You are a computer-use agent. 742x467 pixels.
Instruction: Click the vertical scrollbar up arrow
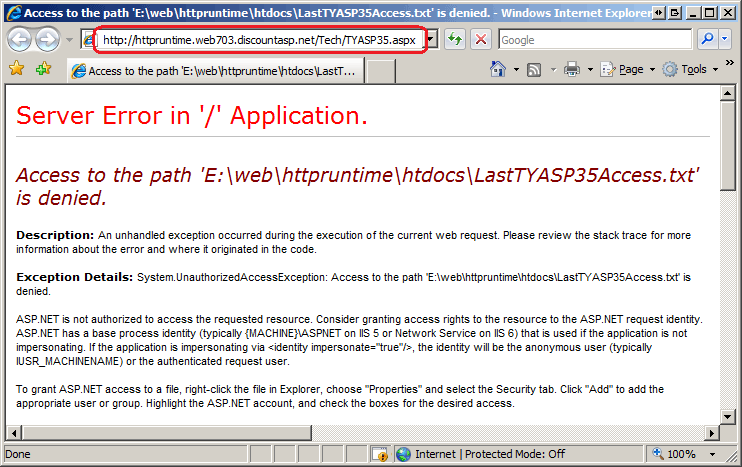coord(727,93)
